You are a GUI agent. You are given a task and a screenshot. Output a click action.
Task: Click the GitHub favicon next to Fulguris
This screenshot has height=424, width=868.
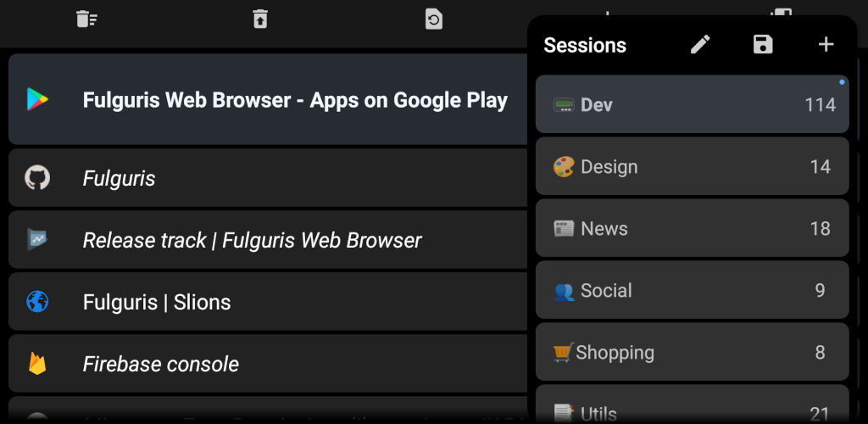pos(37,178)
